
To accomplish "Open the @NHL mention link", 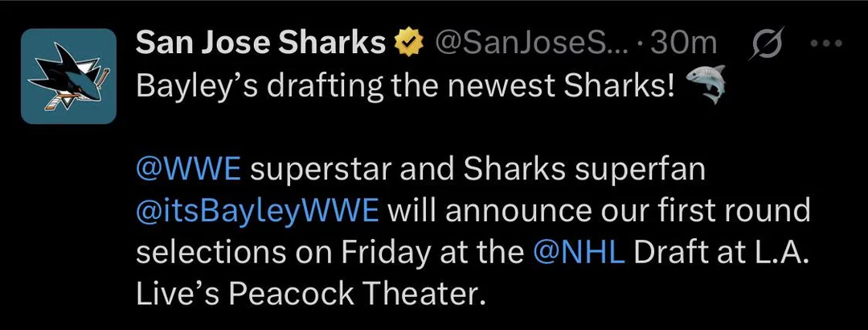I will (579, 253).
